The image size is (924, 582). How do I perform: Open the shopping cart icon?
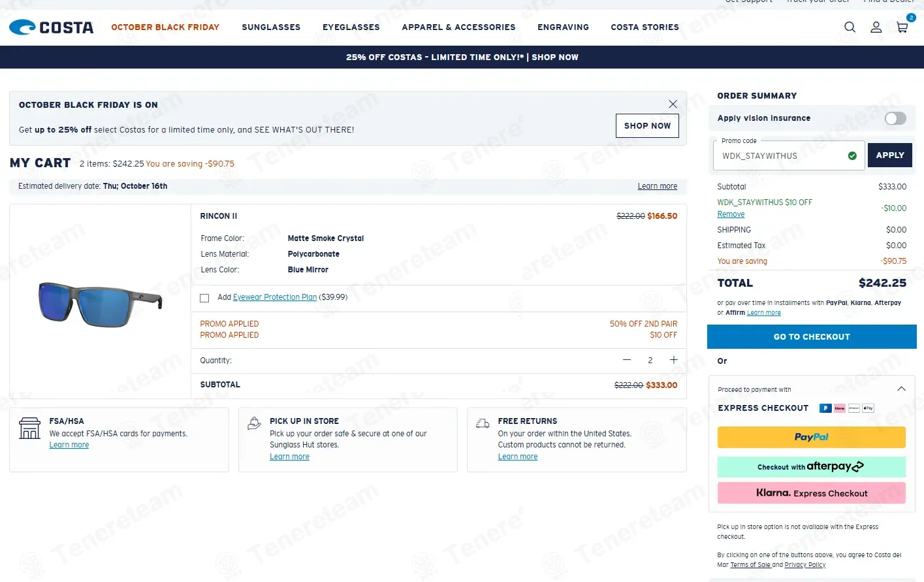[902, 27]
